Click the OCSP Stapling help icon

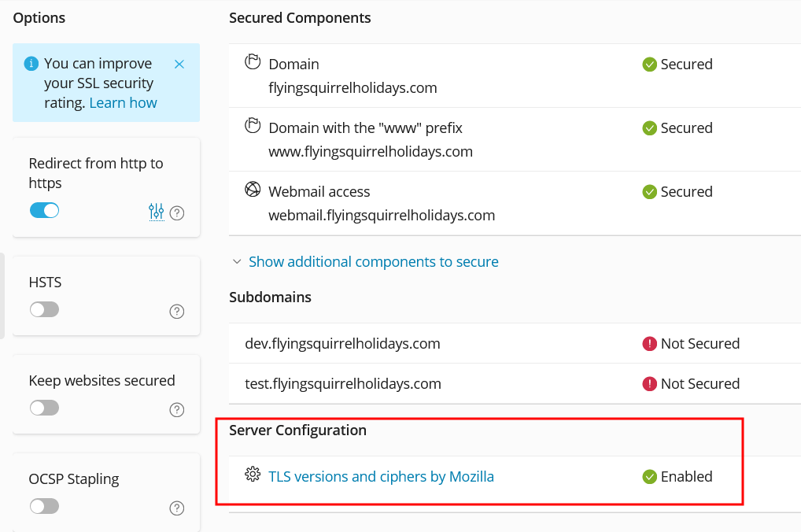(x=177, y=508)
